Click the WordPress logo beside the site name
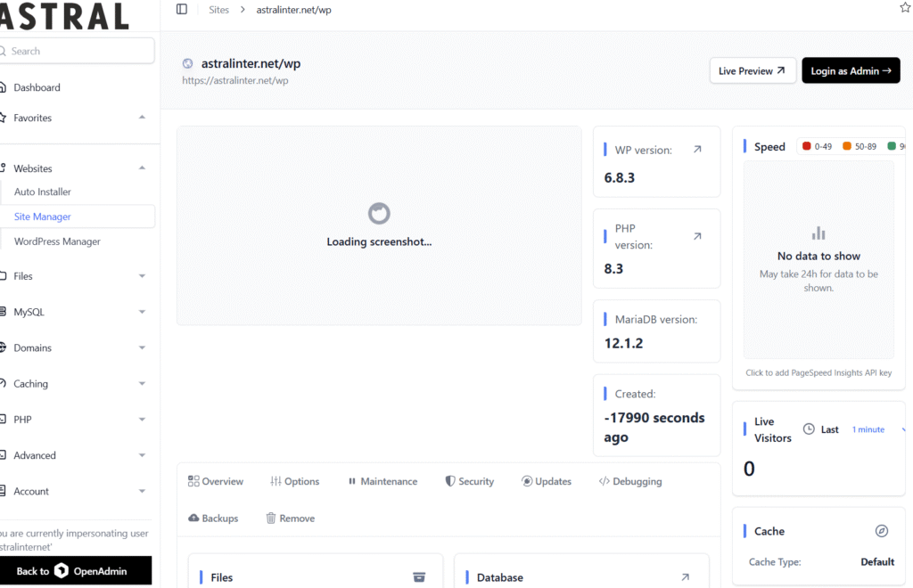 (x=187, y=63)
